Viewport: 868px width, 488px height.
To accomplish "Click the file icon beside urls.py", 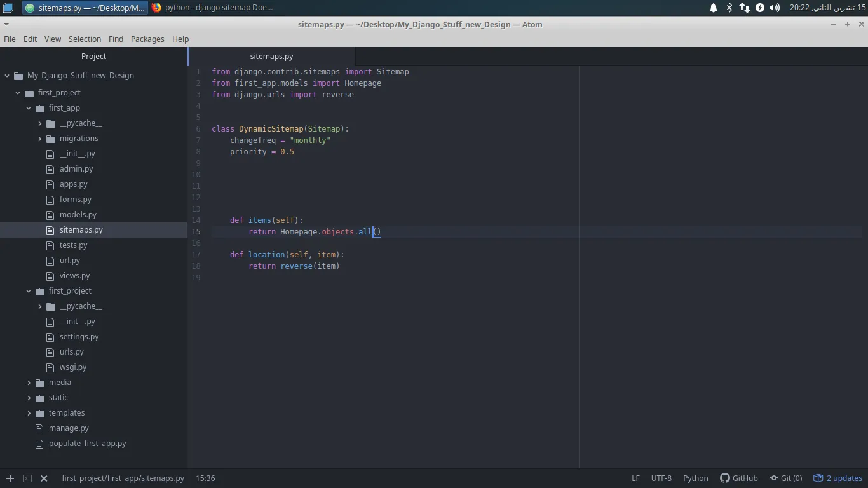I will coord(51,352).
